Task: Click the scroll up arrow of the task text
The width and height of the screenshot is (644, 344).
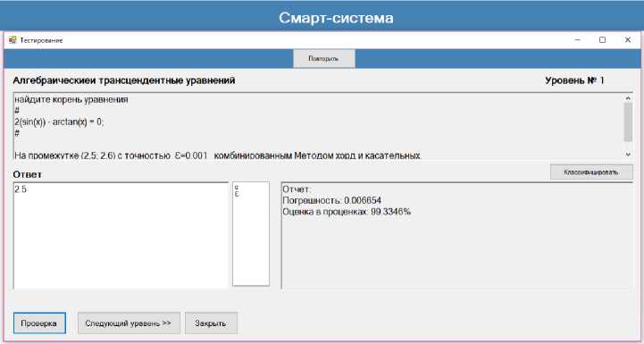Action: point(628,97)
